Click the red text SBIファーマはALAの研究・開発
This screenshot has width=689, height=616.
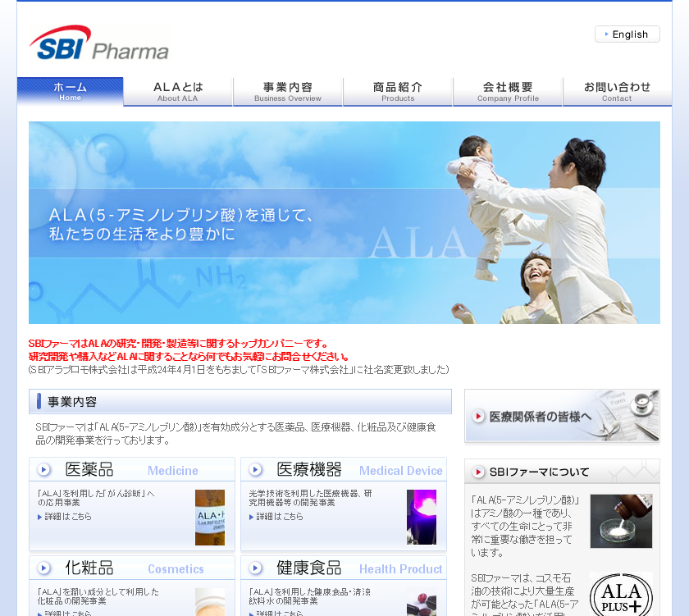[179, 344]
